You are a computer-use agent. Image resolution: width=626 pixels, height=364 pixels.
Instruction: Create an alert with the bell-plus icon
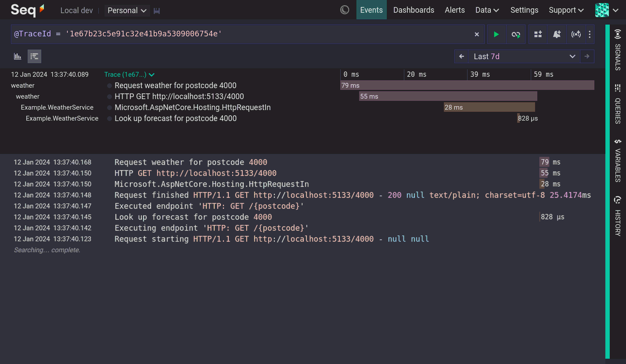(x=557, y=34)
